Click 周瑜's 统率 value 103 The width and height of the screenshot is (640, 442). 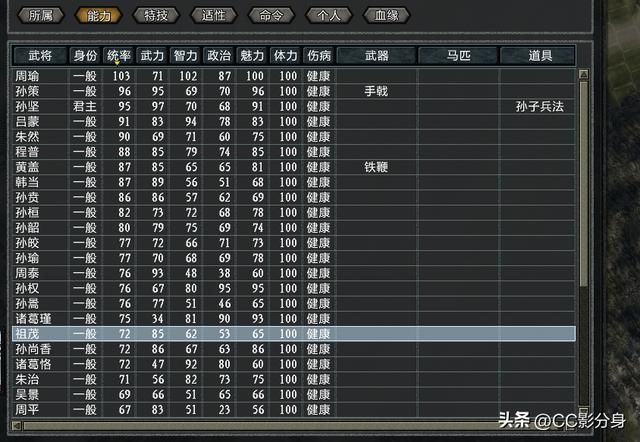point(121,76)
